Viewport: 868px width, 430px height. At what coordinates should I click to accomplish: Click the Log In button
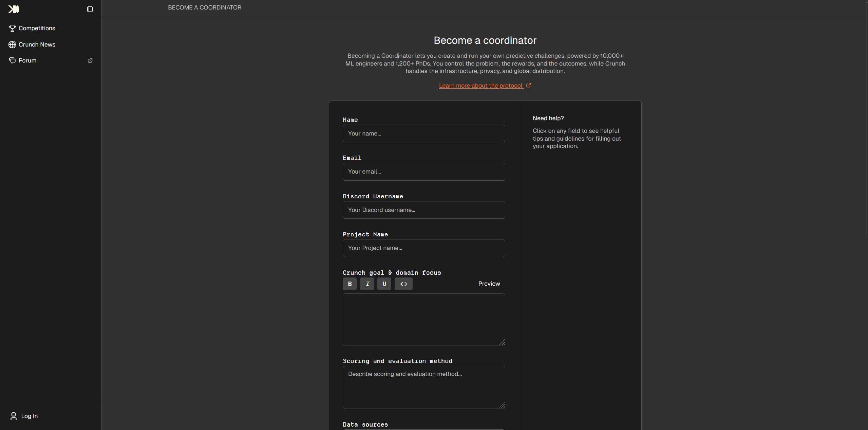(29, 416)
